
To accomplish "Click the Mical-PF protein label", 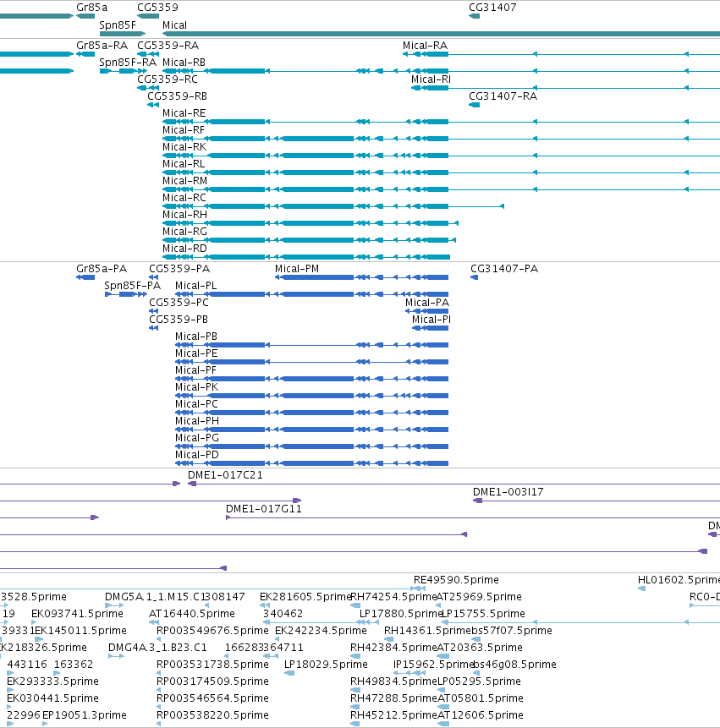I will point(195,370).
